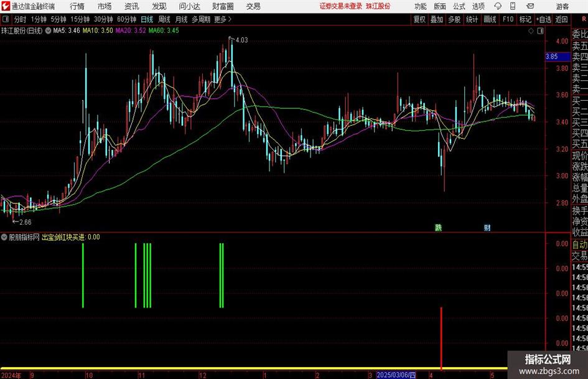The image size is (588, 379).
Task: Click the 2024年 label on time axis
Action: 11,375
